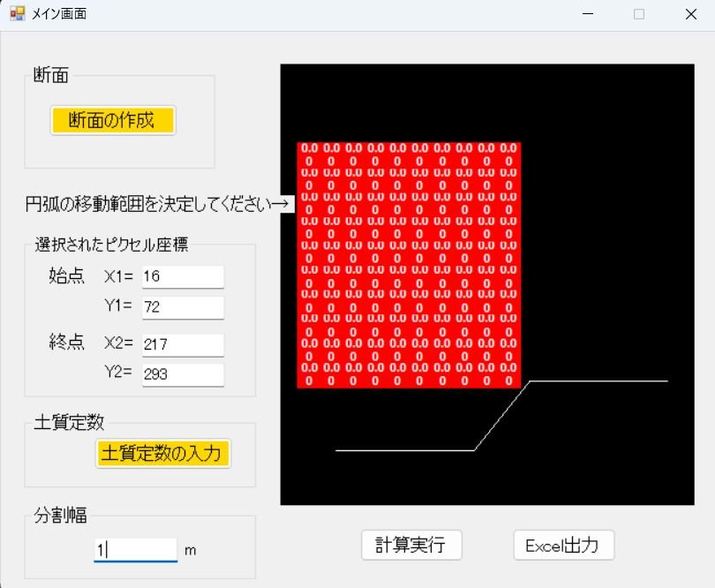715x588 pixels.
Task: Click the 計算実行 button
Action: click(x=411, y=545)
